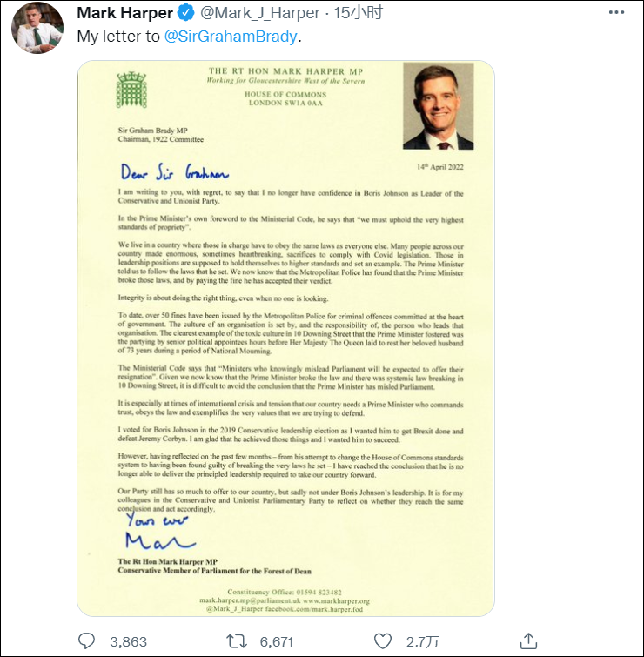The image size is (644, 657).
Task: Click the portcullis crest on the letter
Action: point(131,90)
